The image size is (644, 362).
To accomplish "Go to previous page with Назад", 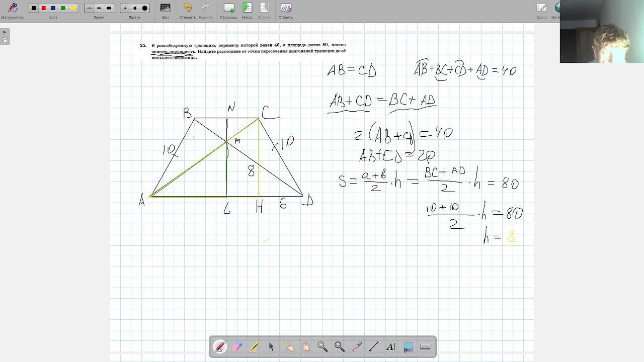I will [x=247, y=10].
